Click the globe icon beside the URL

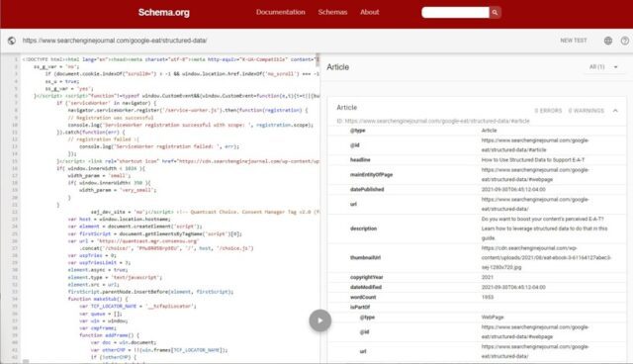(x=12, y=41)
